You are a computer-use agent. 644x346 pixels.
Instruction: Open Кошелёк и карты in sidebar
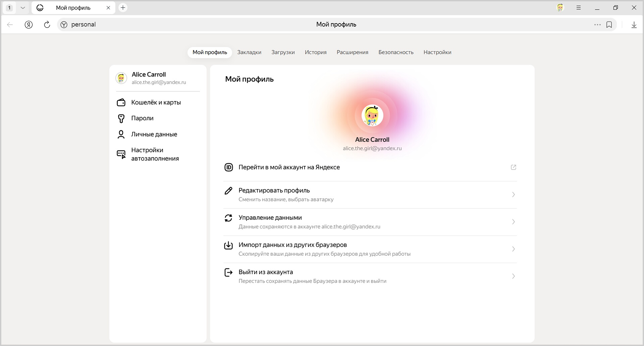156,102
